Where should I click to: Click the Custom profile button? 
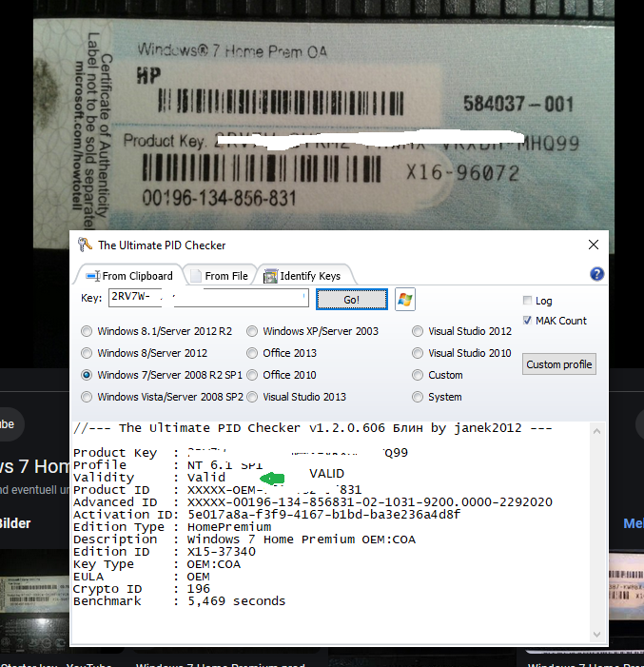point(559,364)
